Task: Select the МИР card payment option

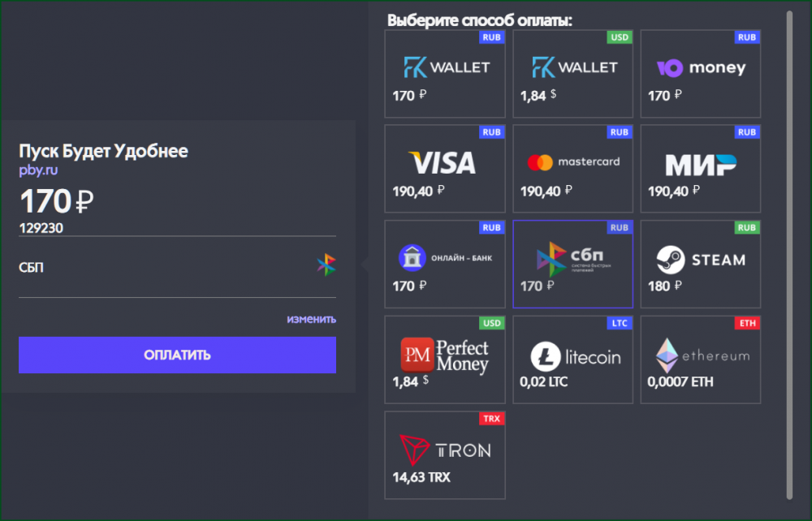Action: point(701,169)
